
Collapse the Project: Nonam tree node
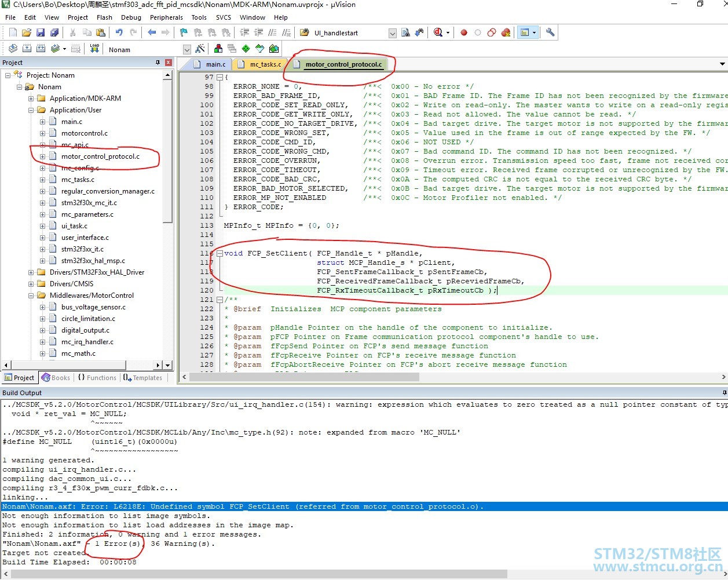[x=8, y=75]
